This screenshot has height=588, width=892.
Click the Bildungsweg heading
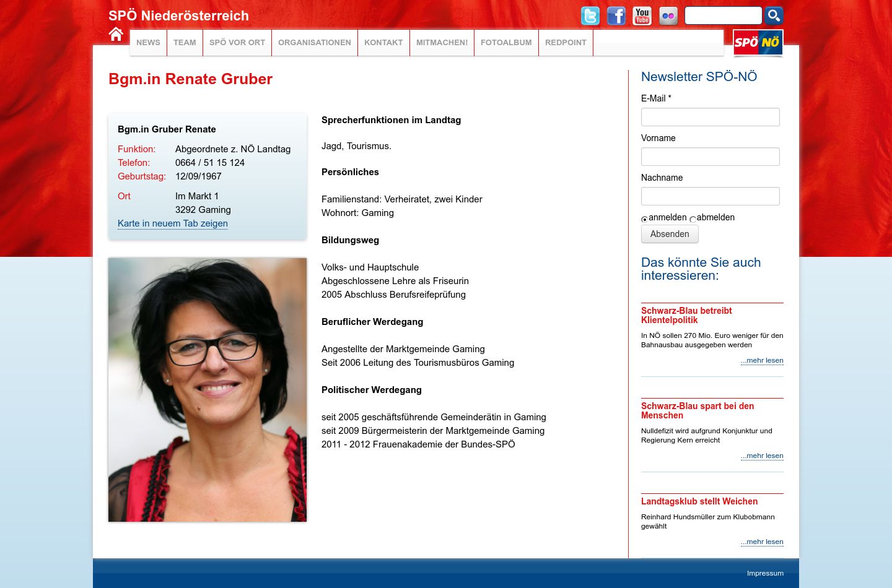tap(350, 240)
